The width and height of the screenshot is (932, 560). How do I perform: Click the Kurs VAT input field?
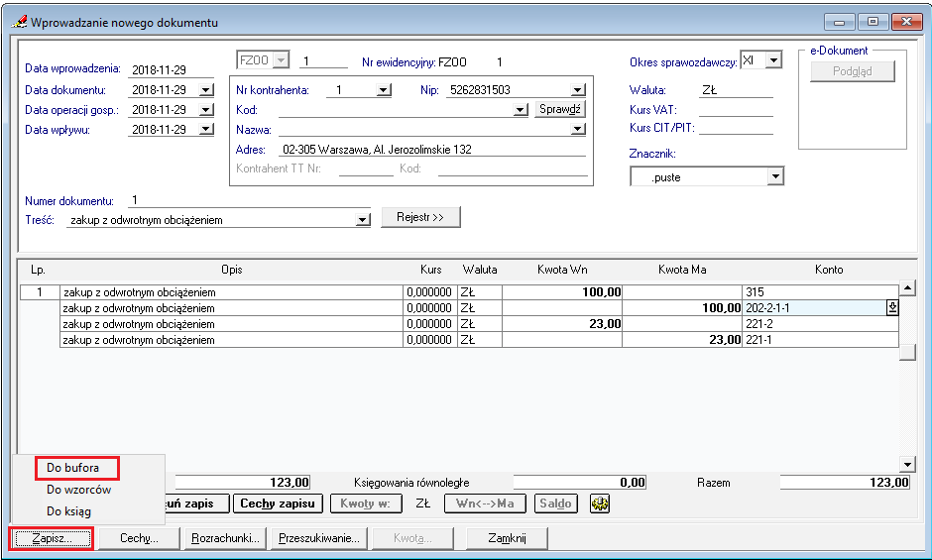coord(736,110)
